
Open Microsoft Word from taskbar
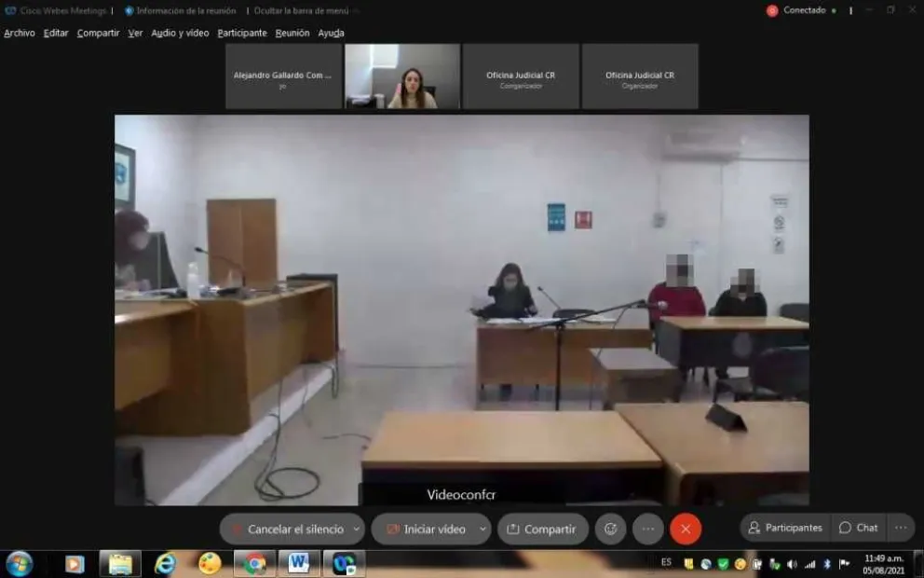[299, 564]
